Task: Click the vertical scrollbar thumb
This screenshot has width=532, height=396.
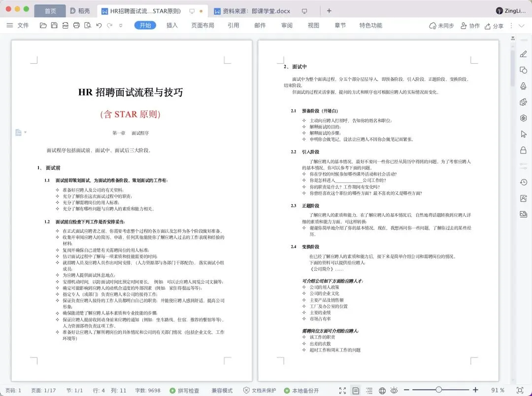Action: pos(513,68)
